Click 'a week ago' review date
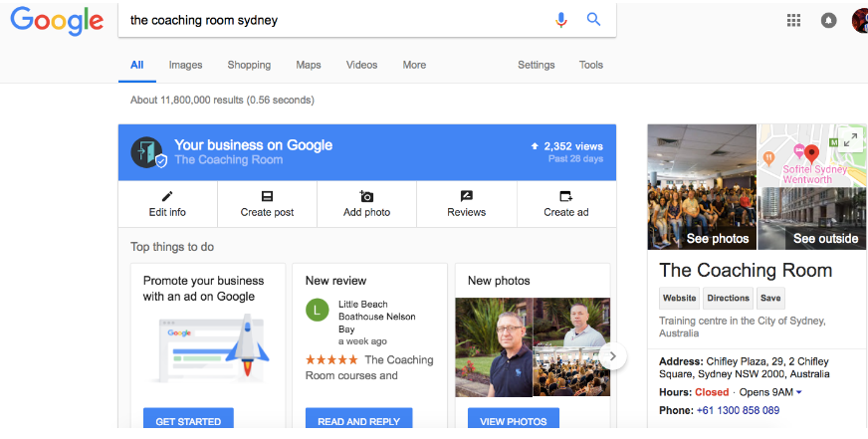The height and width of the screenshot is (439, 868). point(362,341)
